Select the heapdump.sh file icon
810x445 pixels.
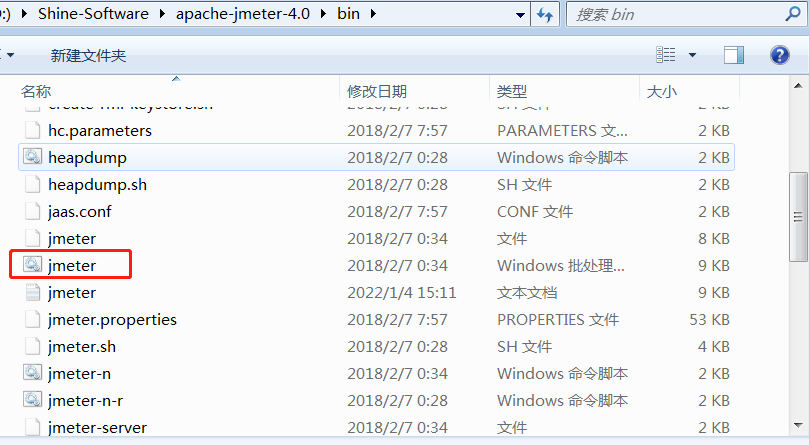[33, 184]
